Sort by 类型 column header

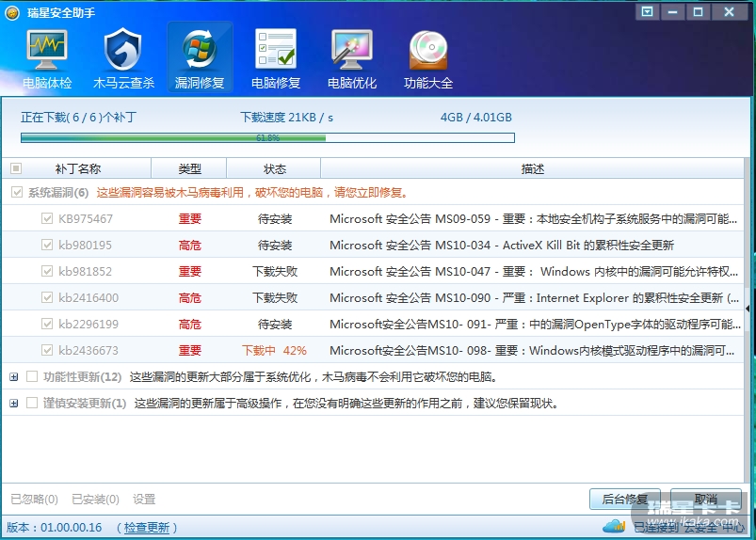(x=189, y=168)
